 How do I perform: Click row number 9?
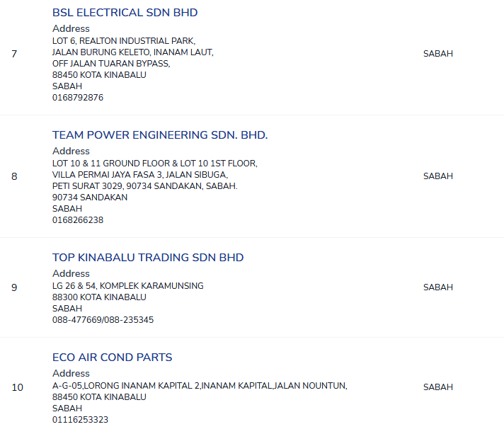(x=14, y=287)
